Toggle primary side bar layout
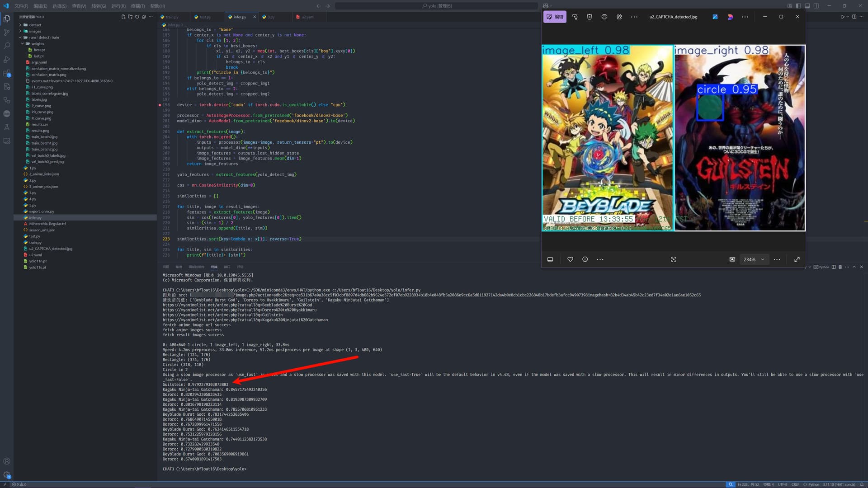Viewport: 868px width, 488px height. pyautogui.click(x=798, y=6)
